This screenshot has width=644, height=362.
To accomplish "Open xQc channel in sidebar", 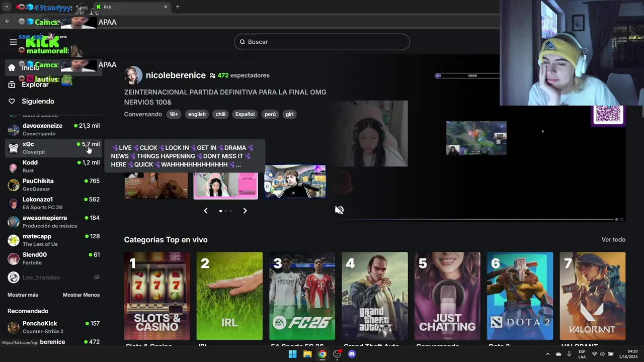I will [53, 148].
